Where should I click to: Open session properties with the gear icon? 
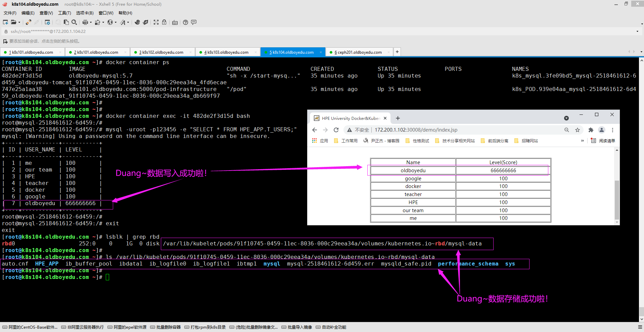(x=47, y=22)
